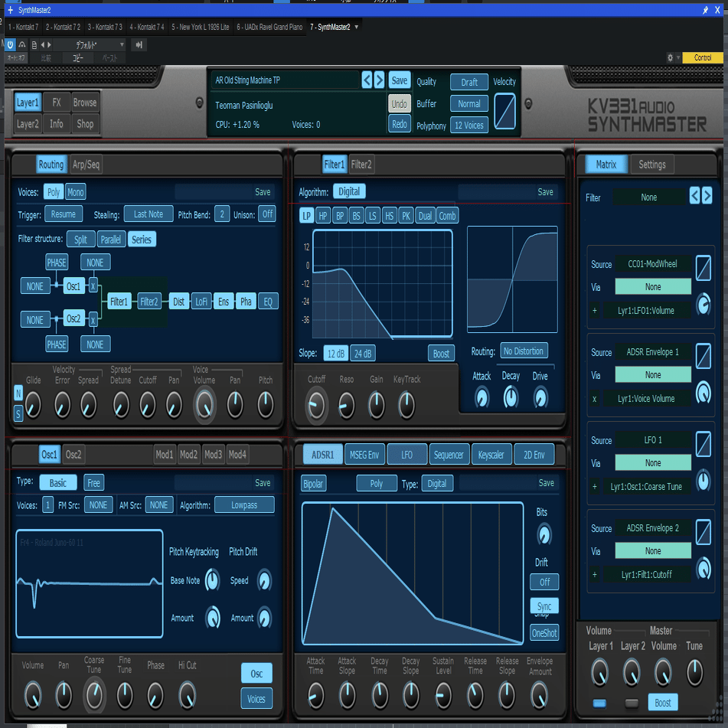This screenshot has width=728, height=728.
Task: Click the Voices button in oscillator panel
Action: click(256, 699)
